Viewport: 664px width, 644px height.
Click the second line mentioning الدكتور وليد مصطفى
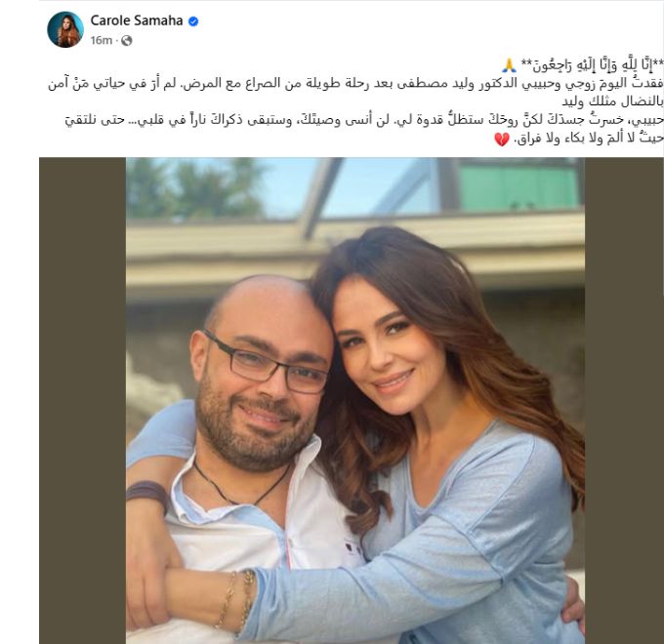click(355, 83)
